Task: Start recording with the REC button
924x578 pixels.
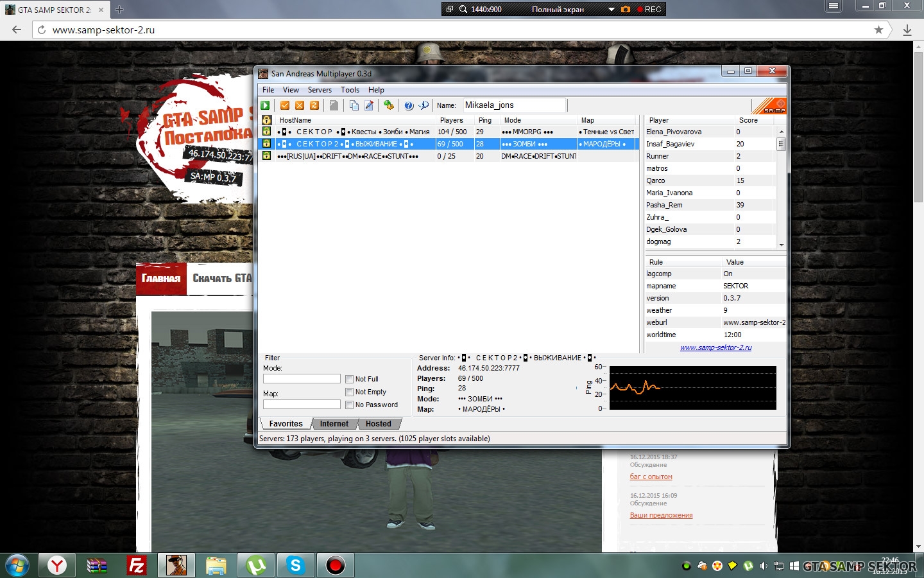Action: (x=649, y=9)
